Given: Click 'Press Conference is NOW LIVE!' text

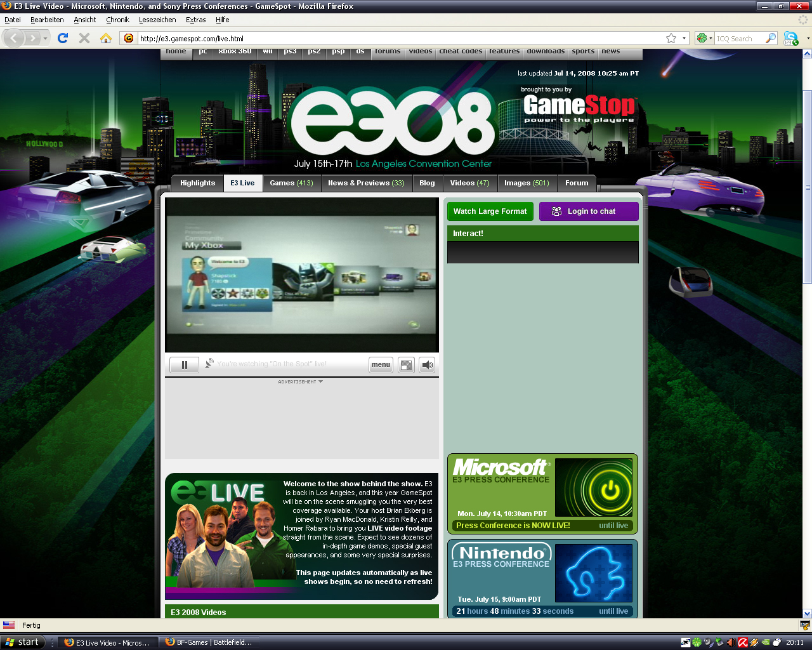Looking at the screenshot, I should [513, 526].
